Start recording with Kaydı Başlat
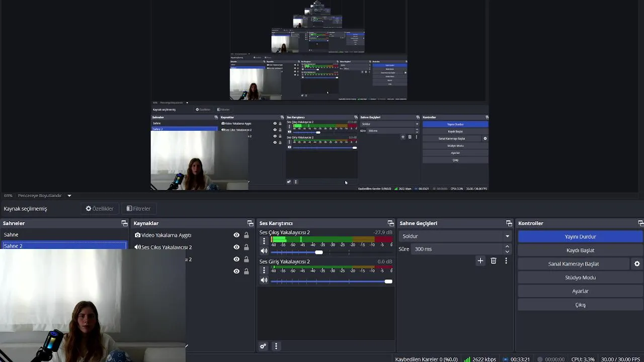 tap(580, 250)
